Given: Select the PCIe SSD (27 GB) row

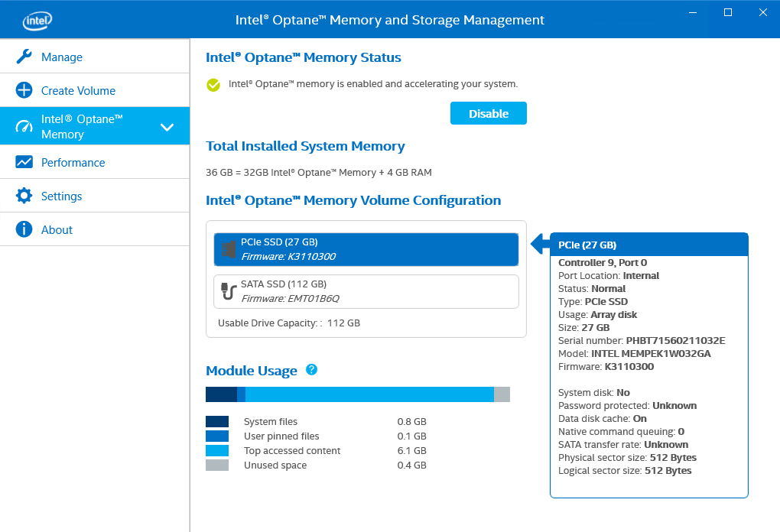Looking at the screenshot, I should tap(366, 250).
